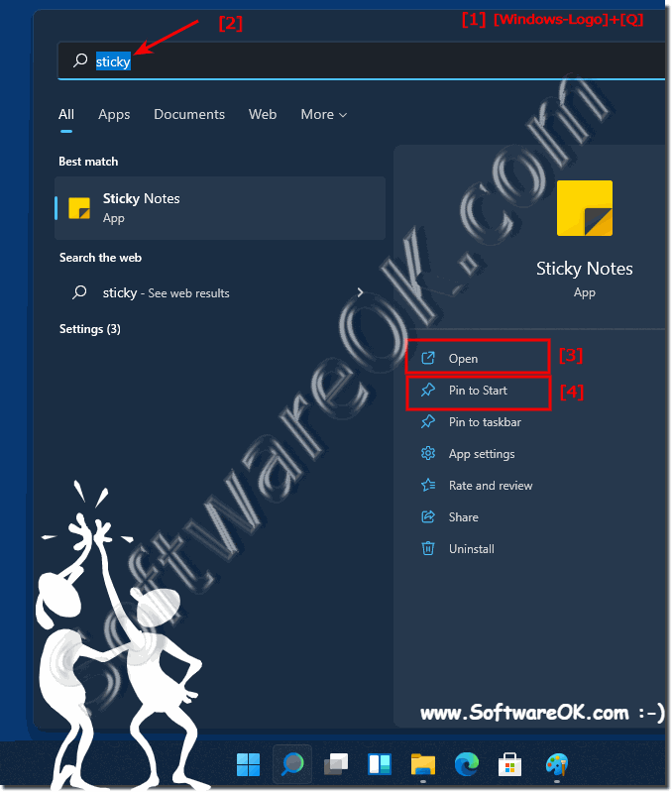
Task: Open File Explorer from the taskbar
Action: click(x=423, y=764)
